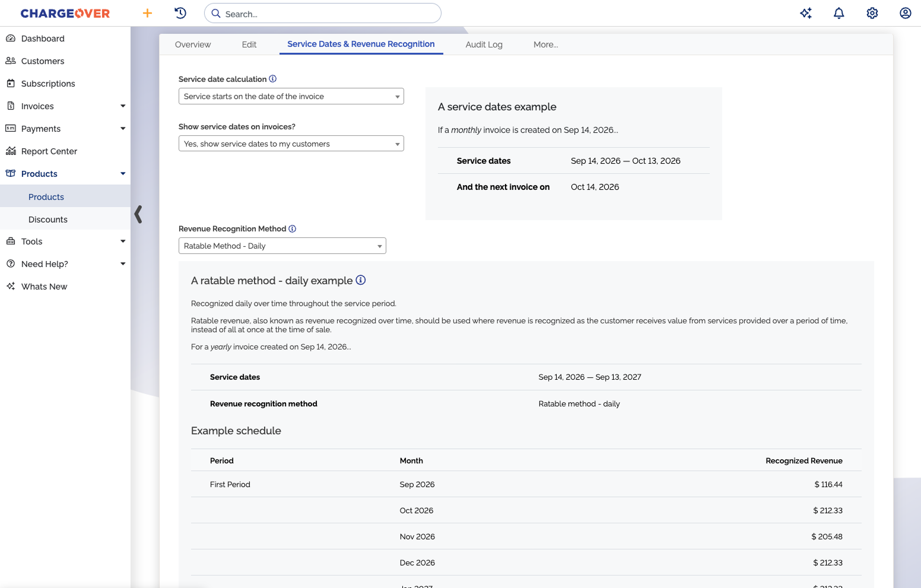Open the More... tab menu
The image size is (921, 588).
pos(546,45)
